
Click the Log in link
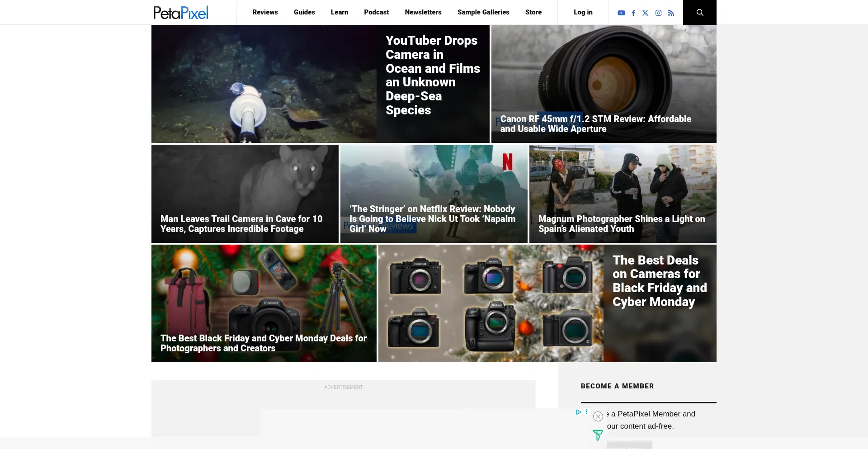tap(583, 12)
